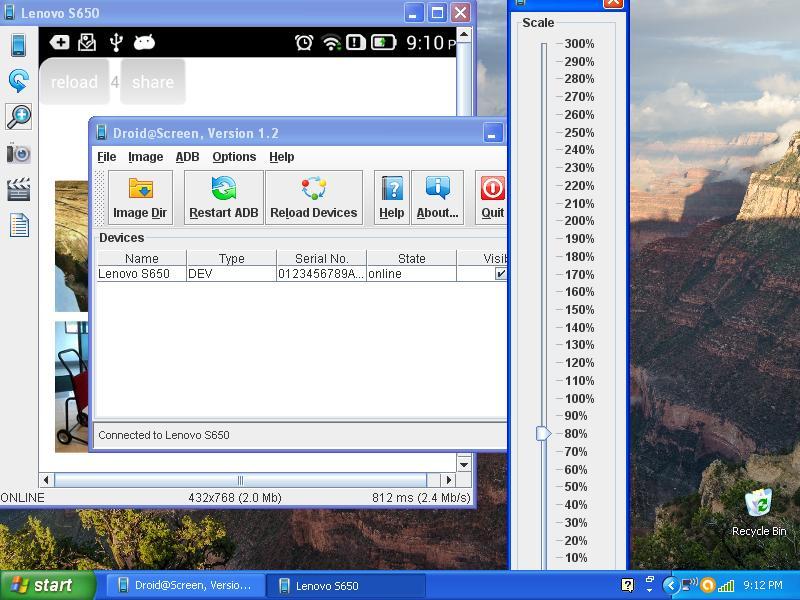Click the clapperboard record icon in the sidebar

pyautogui.click(x=18, y=189)
